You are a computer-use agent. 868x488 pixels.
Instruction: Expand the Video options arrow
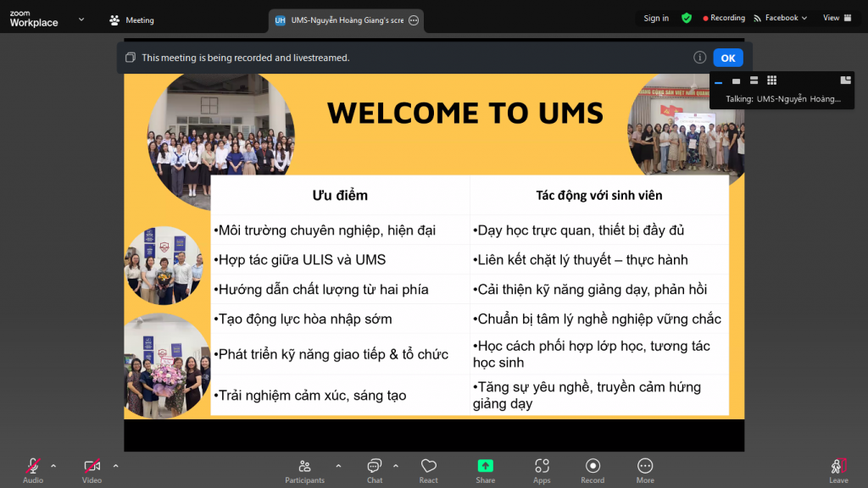point(115,467)
